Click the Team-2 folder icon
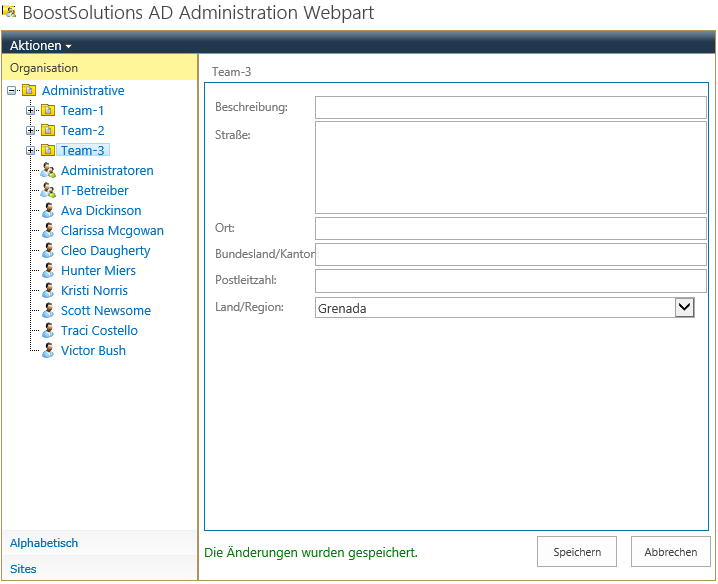The image size is (718, 584). [48, 131]
